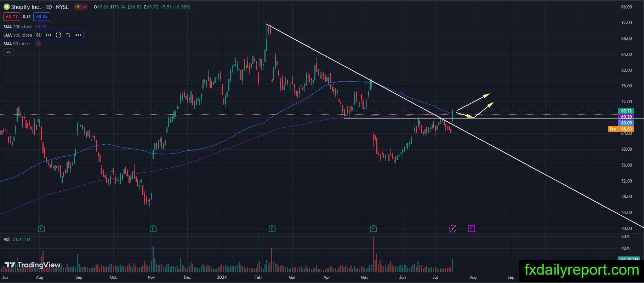Click the orange Pre 68.83 pre-market label

pos(621,129)
